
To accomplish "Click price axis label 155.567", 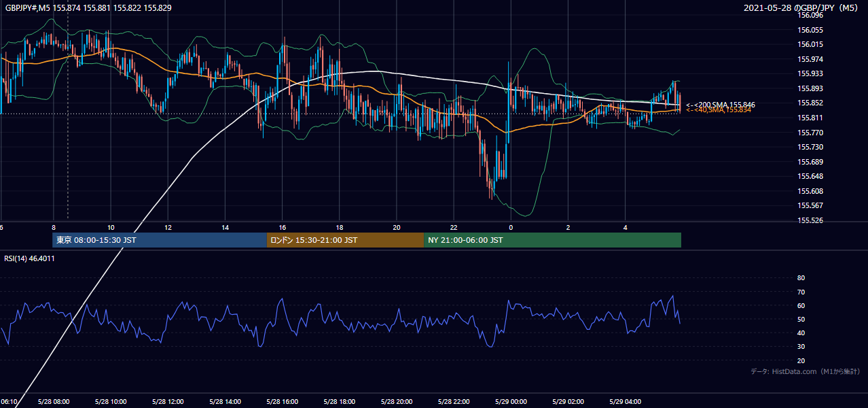I will click(810, 205).
